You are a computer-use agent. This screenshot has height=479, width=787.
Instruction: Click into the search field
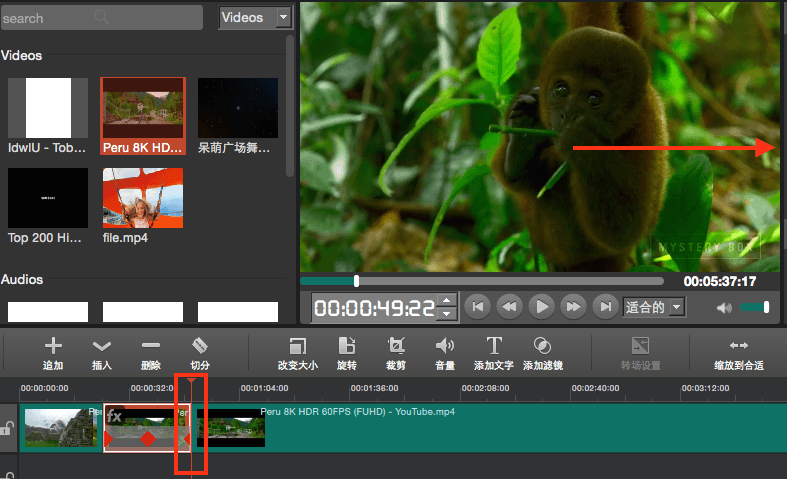coord(102,18)
